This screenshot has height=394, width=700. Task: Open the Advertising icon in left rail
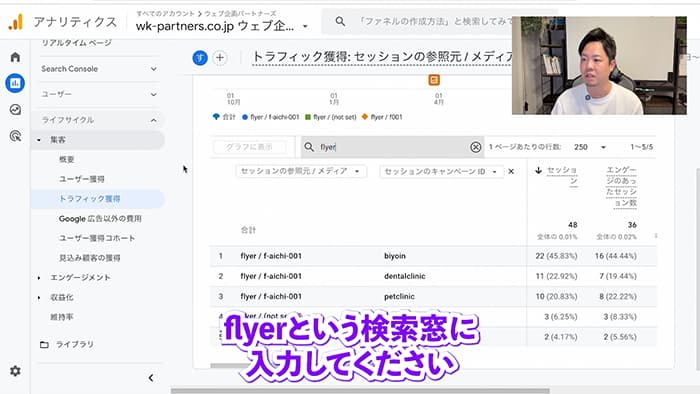point(15,136)
